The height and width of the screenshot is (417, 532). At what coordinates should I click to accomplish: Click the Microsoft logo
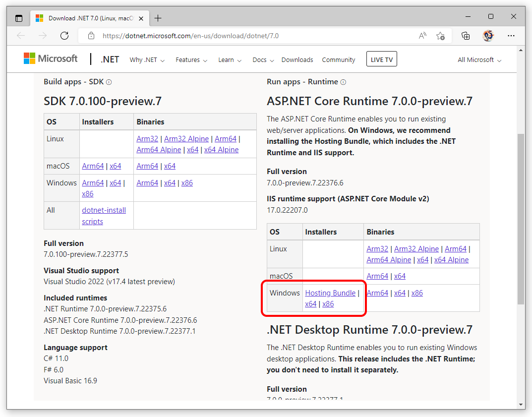(50, 58)
